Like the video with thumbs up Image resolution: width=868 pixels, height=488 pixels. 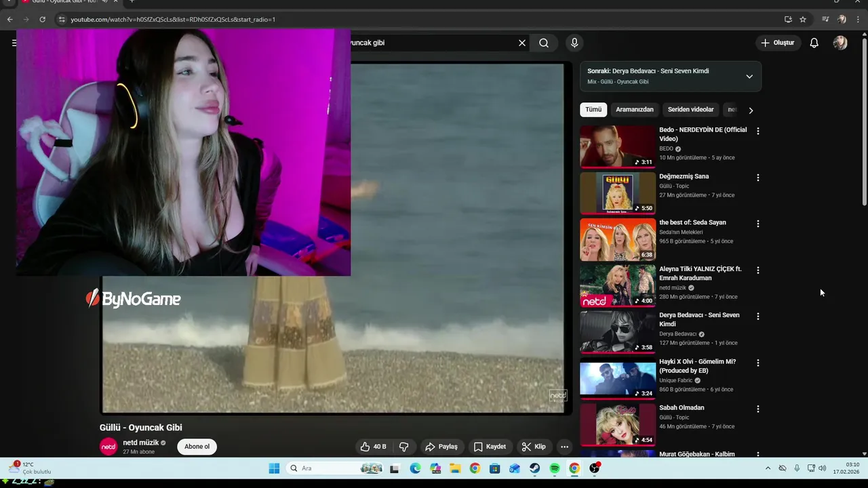[x=374, y=447]
